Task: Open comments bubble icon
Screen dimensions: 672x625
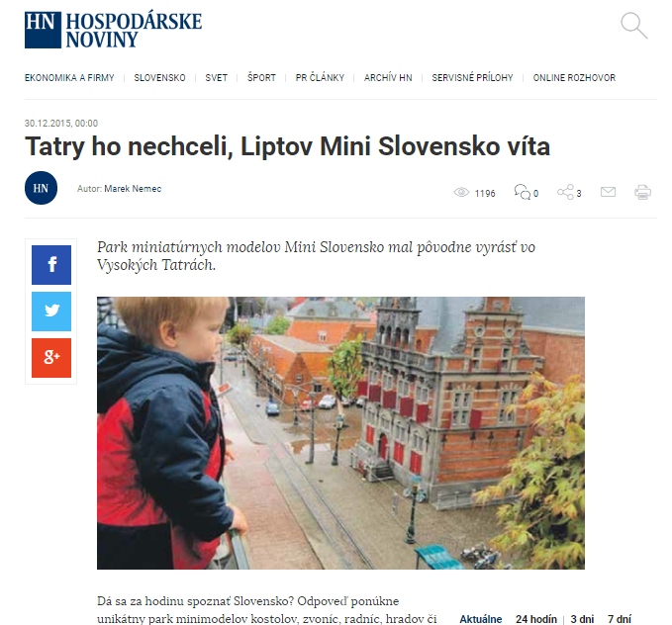Action: 522,192
